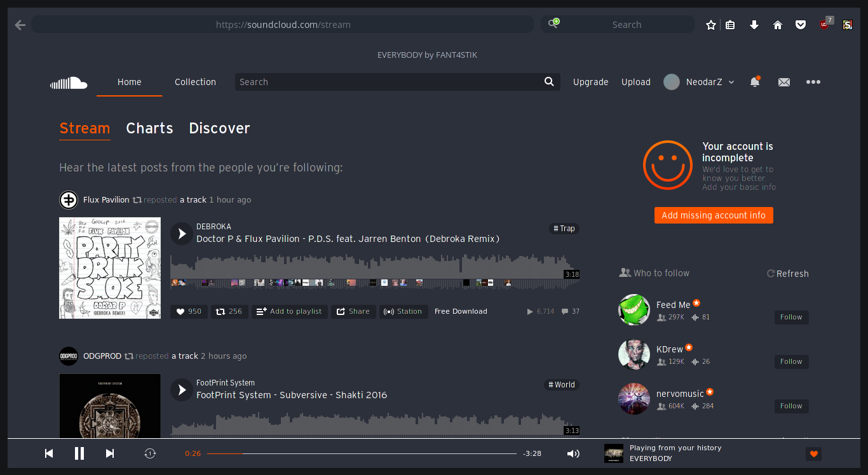Share the Doctor P track
This screenshot has height=475, width=868.
(353, 311)
